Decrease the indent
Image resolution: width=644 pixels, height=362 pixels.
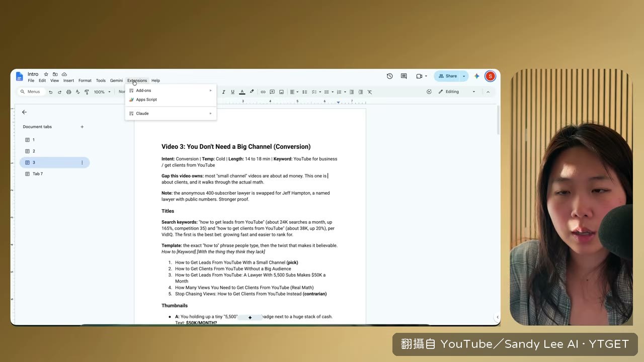coord(352,92)
